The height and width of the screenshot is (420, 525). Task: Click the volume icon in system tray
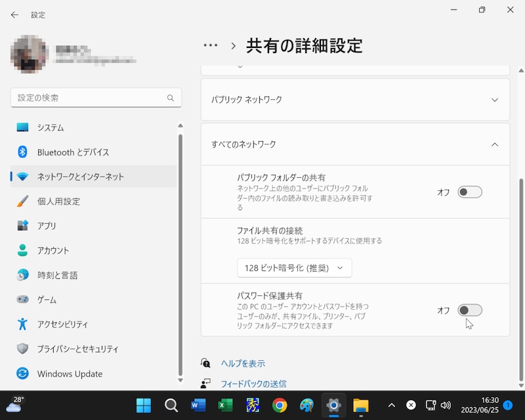pos(446,406)
